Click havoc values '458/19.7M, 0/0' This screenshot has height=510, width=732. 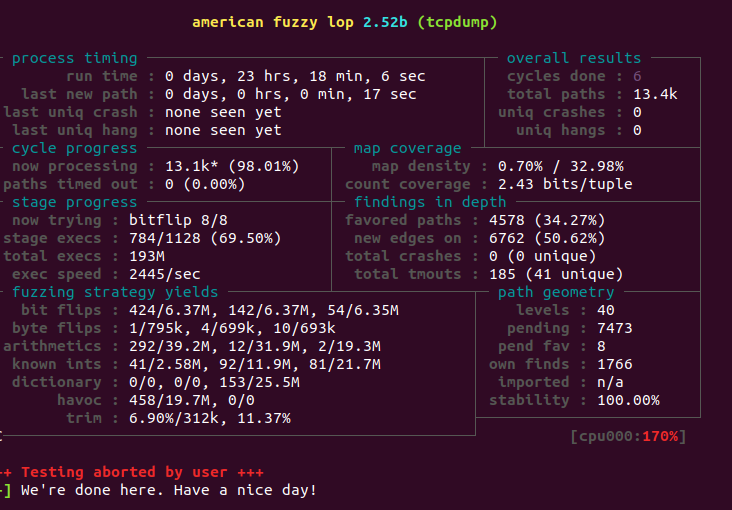pyautogui.click(x=191, y=400)
